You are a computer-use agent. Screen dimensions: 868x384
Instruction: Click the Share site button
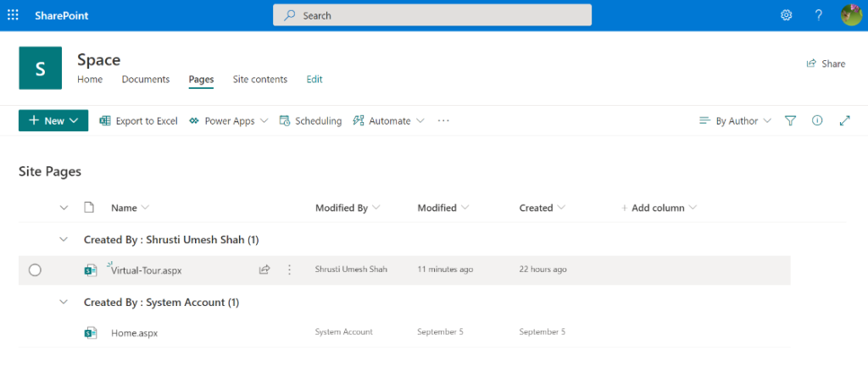(x=826, y=64)
